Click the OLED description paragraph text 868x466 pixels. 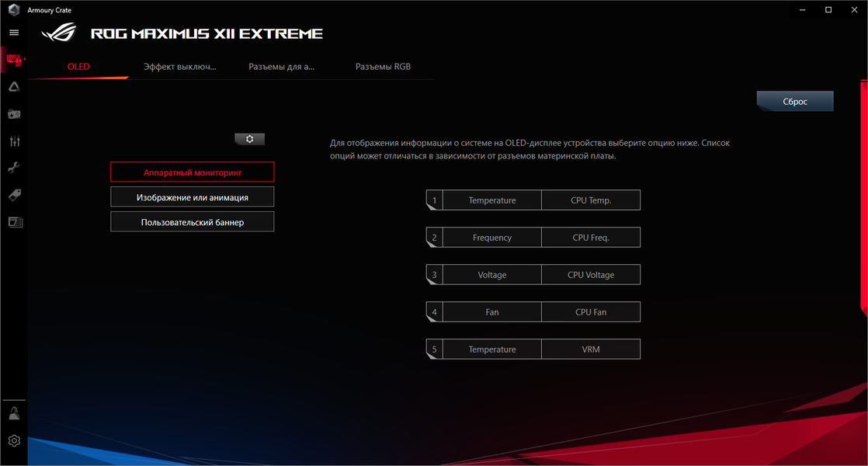[529, 149]
